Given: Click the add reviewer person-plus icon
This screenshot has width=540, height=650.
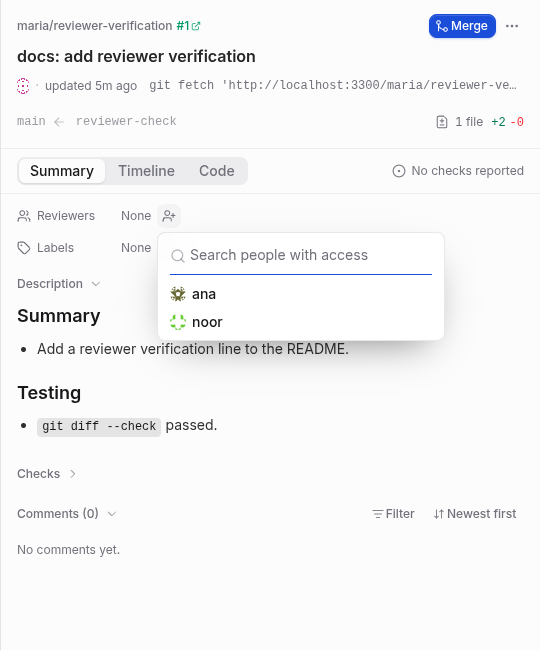Looking at the screenshot, I should click(x=169, y=216).
